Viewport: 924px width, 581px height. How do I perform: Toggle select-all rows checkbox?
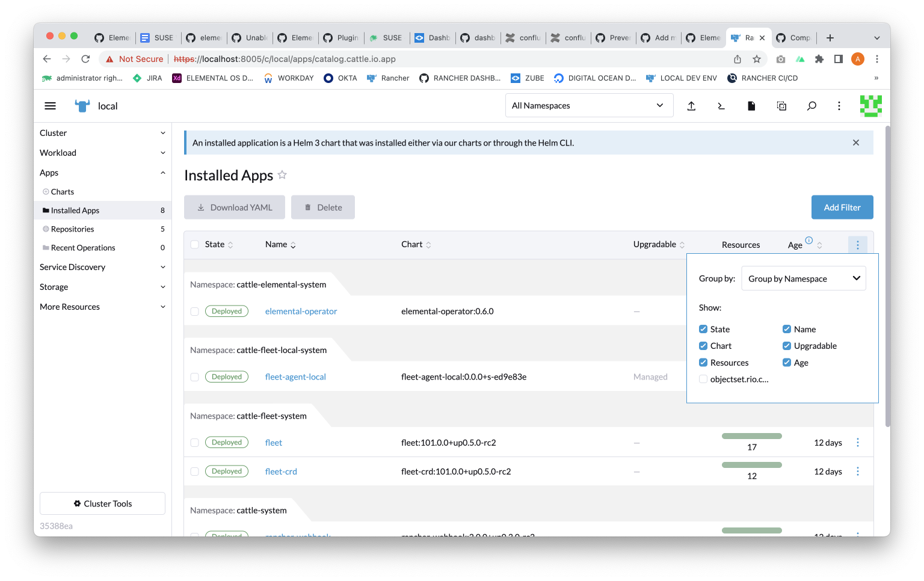(x=194, y=244)
